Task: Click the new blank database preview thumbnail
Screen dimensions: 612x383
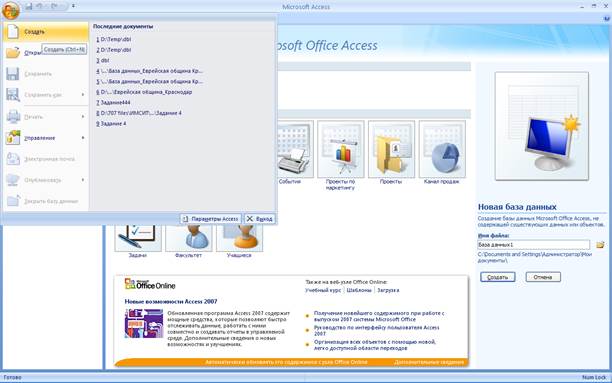Action: pos(542,126)
